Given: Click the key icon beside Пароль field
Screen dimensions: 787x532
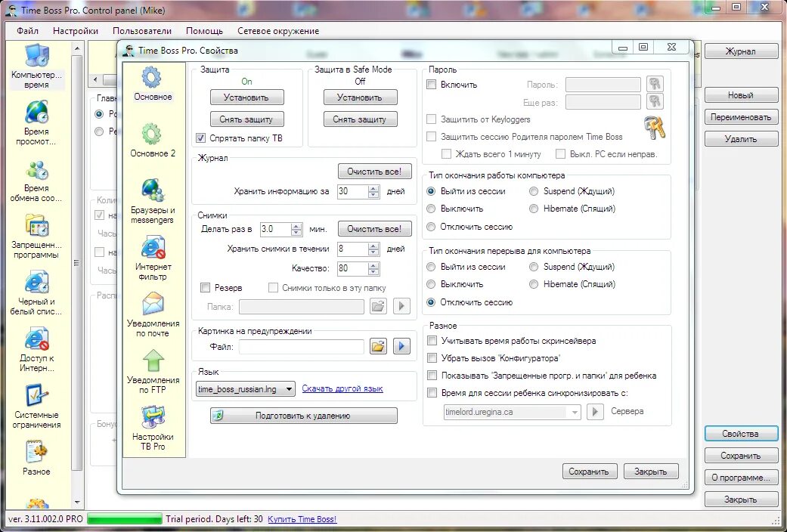Looking at the screenshot, I should (x=655, y=84).
